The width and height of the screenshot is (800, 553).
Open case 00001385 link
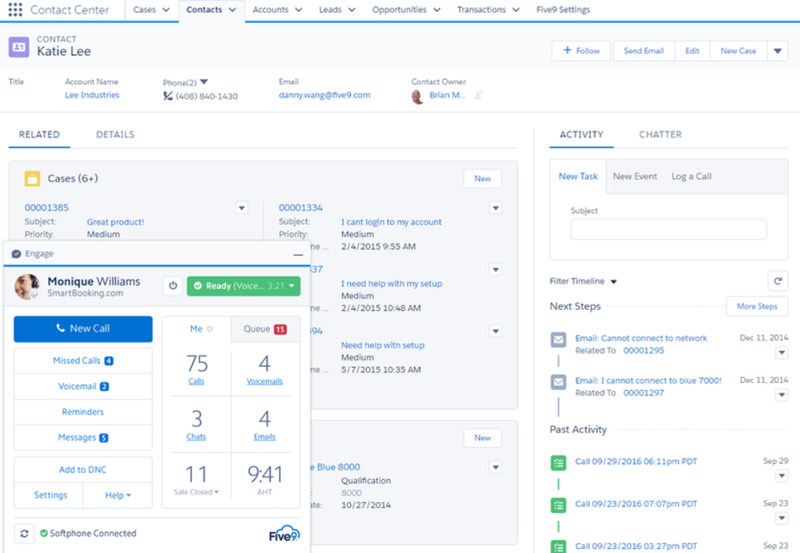pyautogui.click(x=46, y=208)
